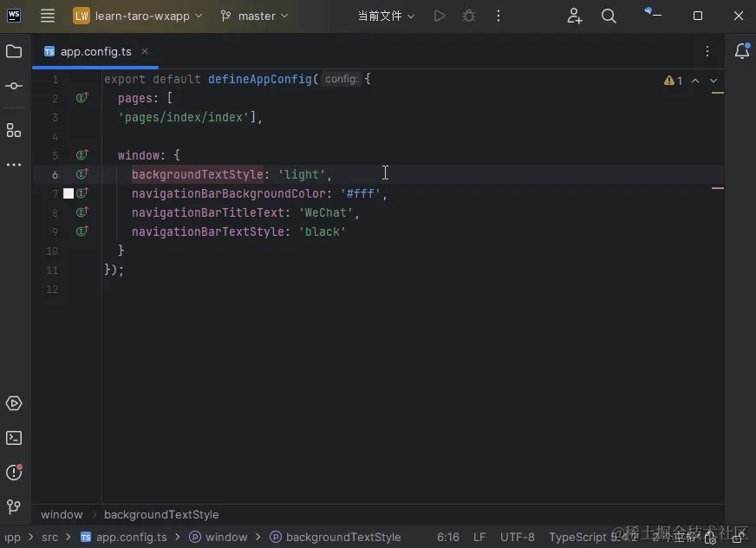Expand master branch dropdown
Image resolution: width=756 pixels, height=548 pixels.
(x=254, y=16)
